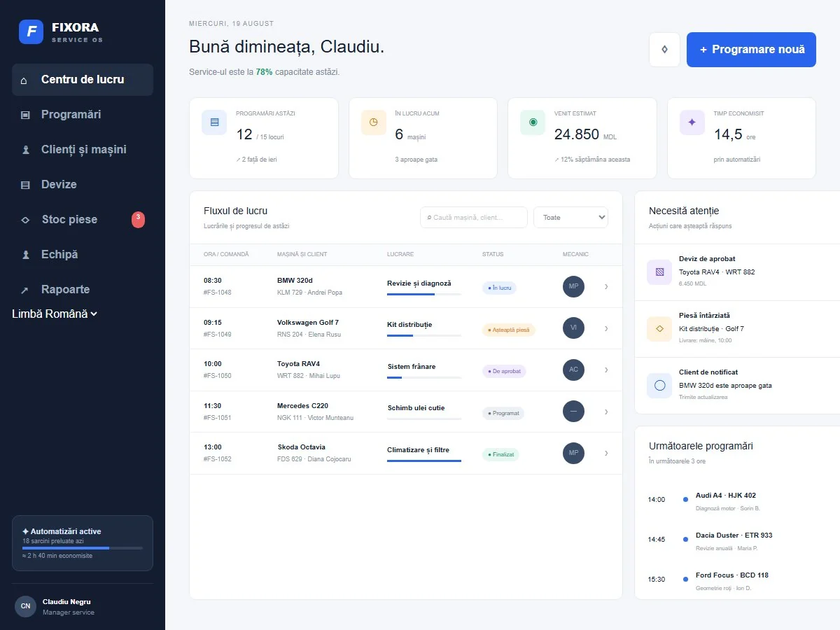
Task: Click the Venit estimat card icon
Action: (x=533, y=122)
